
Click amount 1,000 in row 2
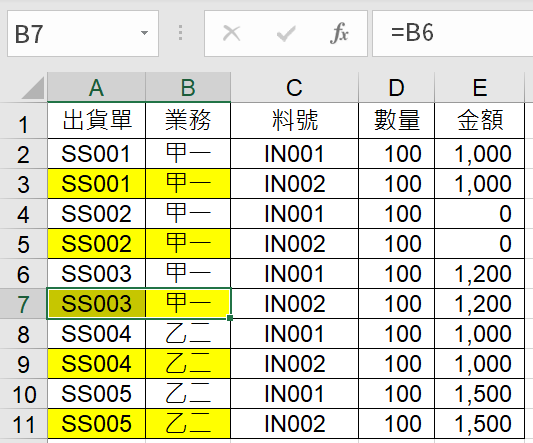click(479, 153)
